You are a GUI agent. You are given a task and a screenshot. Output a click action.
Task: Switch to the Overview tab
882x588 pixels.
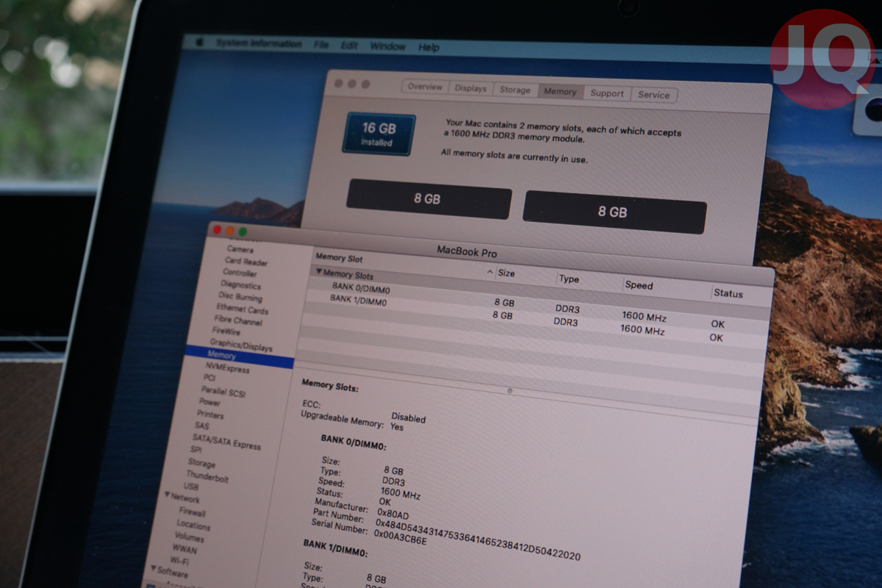click(425, 87)
